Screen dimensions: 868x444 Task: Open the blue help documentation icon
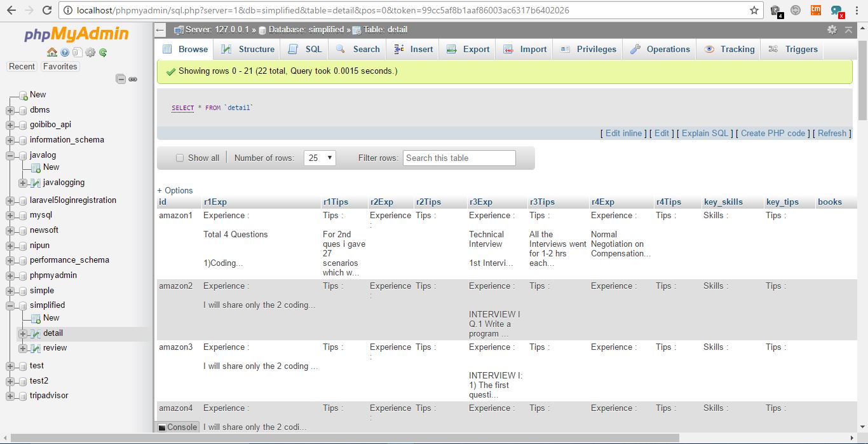click(x=65, y=53)
